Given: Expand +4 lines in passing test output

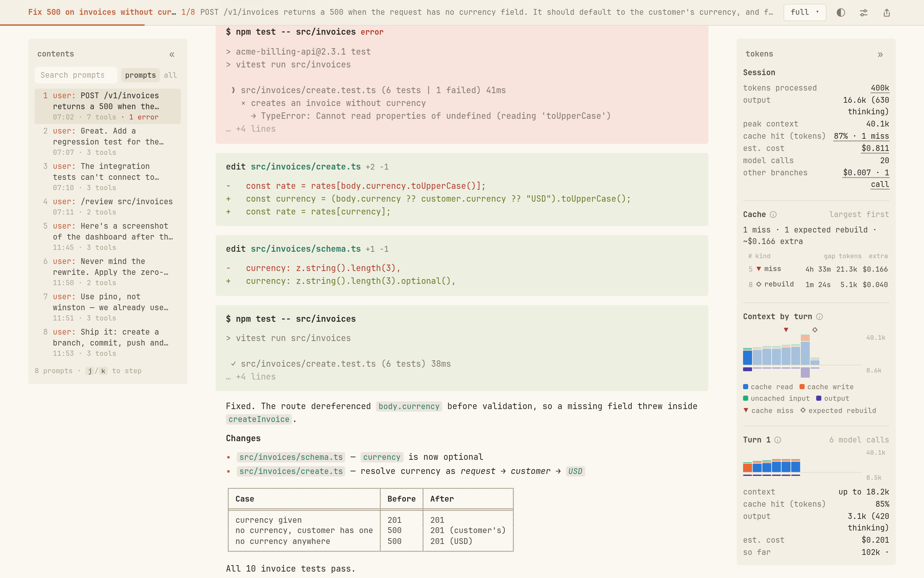Looking at the screenshot, I should pos(251,377).
